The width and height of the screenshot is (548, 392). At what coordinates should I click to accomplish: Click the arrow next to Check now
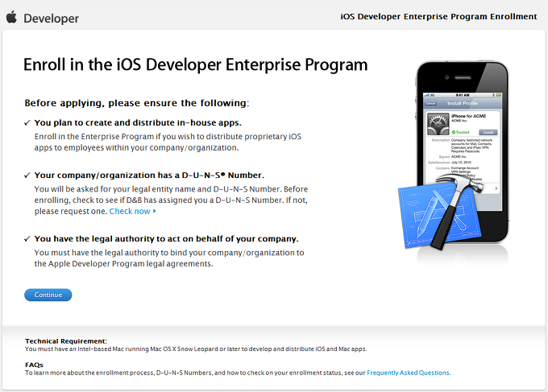pos(154,211)
